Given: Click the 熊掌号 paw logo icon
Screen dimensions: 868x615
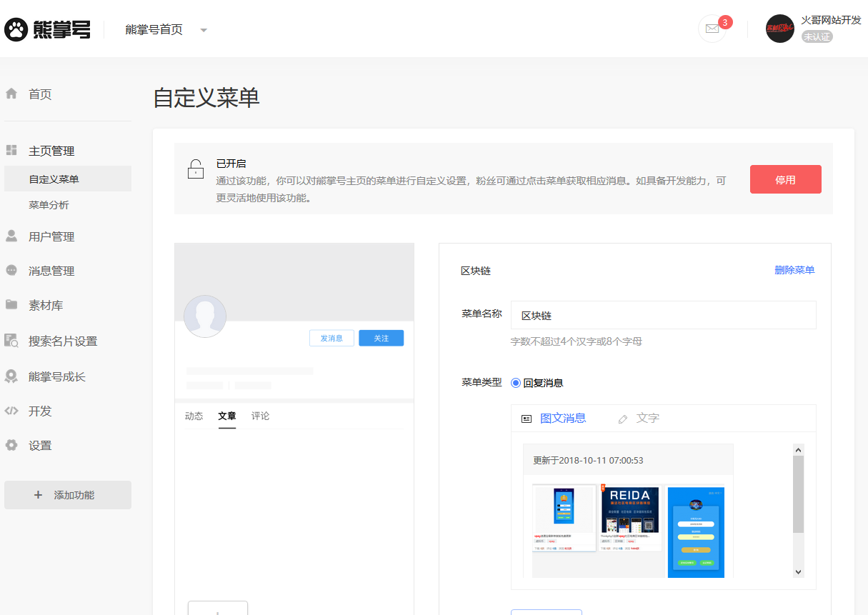Looking at the screenshot, I should 16,29.
